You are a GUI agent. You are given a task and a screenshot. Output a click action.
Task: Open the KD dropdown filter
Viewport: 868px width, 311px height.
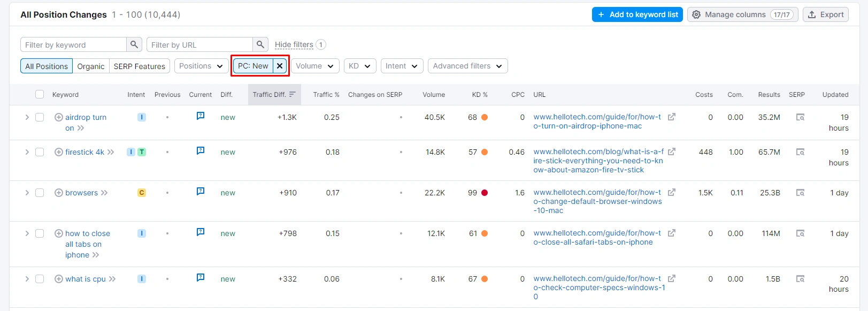point(360,66)
